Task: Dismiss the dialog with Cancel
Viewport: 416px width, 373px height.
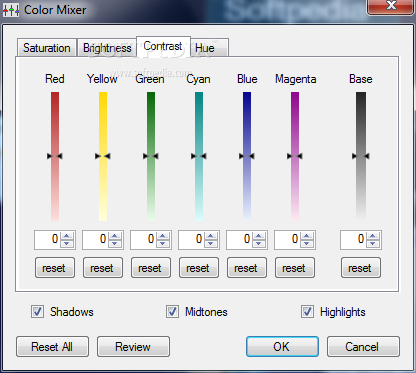Action: (x=363, y=347)
